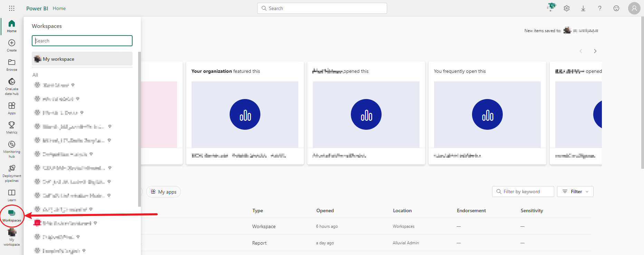Open the Help question mark icon

[x=600, y=8]
